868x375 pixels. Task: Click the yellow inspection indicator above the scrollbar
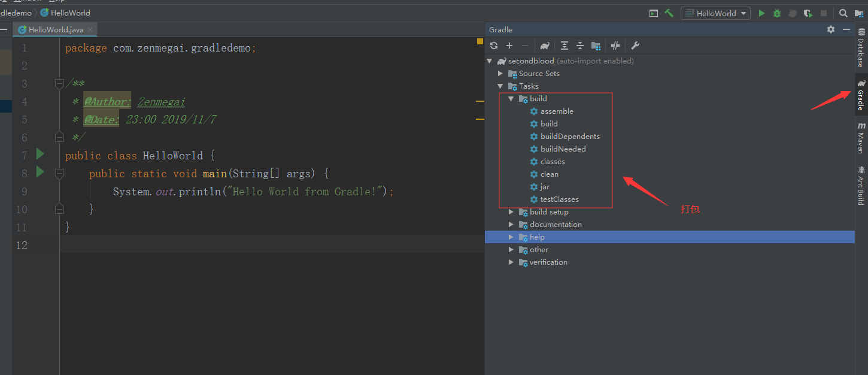tap(480, 41)
